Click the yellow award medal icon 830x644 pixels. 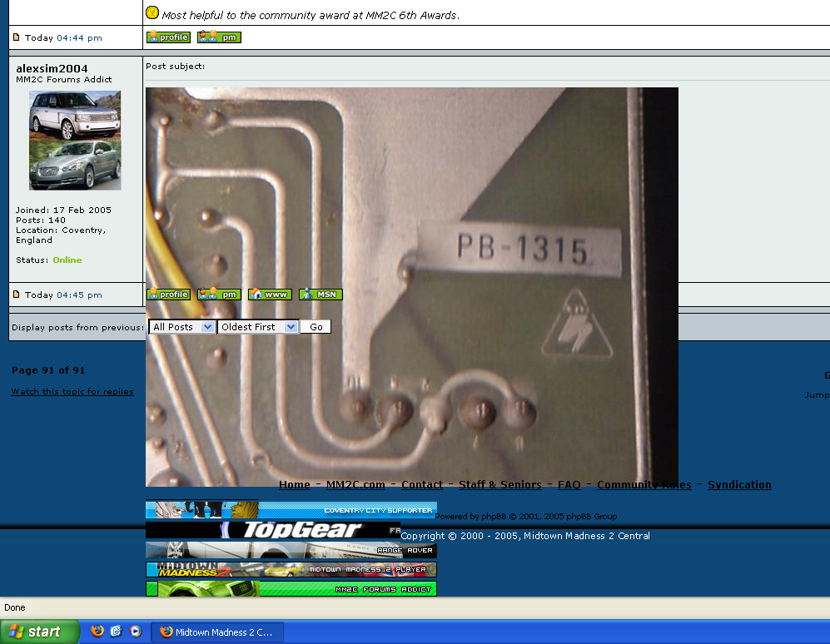pyautogui.click(x=152, y=12)
